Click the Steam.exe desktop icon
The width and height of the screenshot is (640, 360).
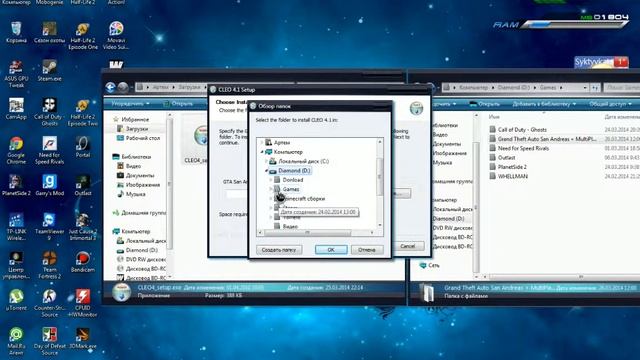click(49, 71)
